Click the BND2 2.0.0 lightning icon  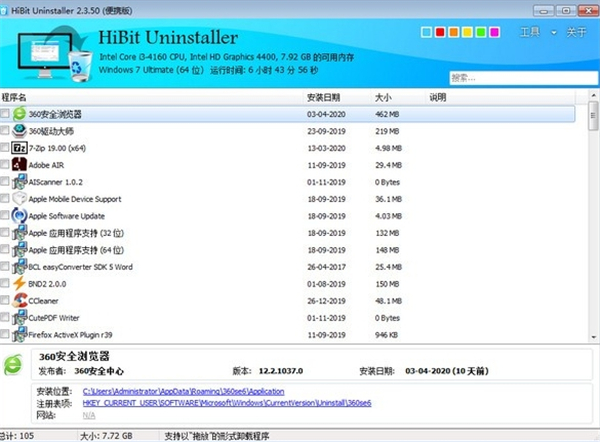(19, 284)
